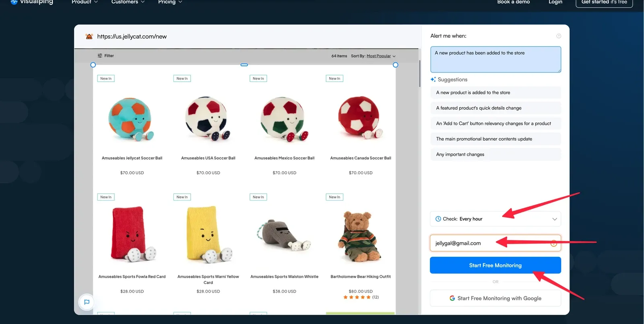Click New In badge on Jellycat Soccer Ball
Screen dimensions: 644x324
point(106,78)
